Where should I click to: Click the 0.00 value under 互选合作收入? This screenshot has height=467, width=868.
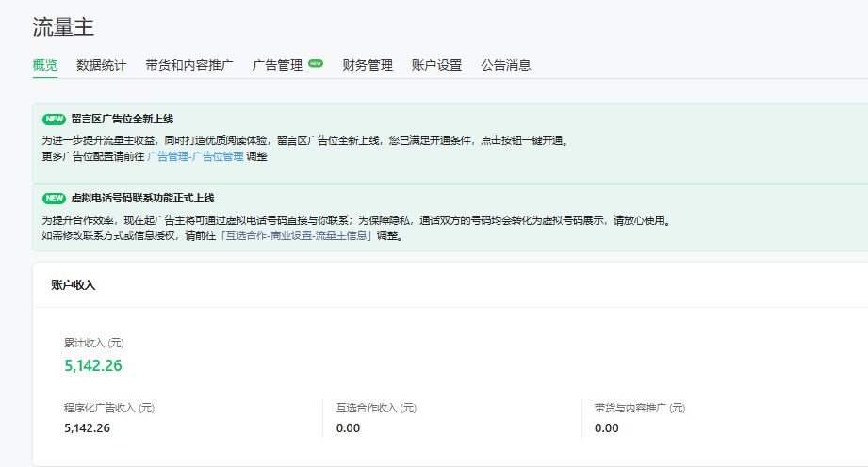348,427
